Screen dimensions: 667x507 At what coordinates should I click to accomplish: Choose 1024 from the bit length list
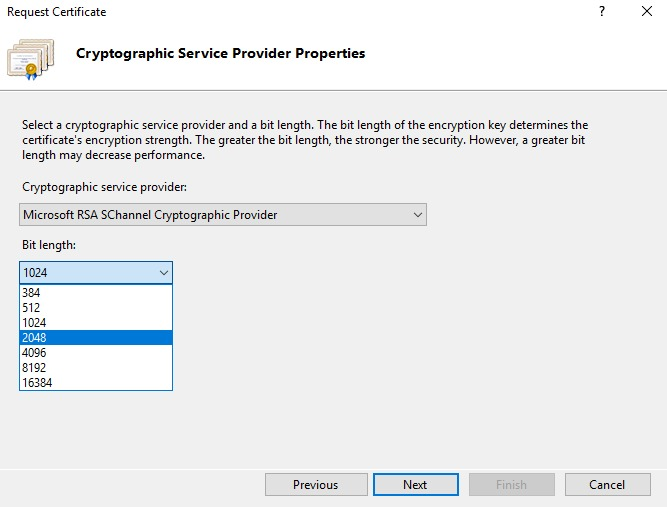(x=96, y=323)
